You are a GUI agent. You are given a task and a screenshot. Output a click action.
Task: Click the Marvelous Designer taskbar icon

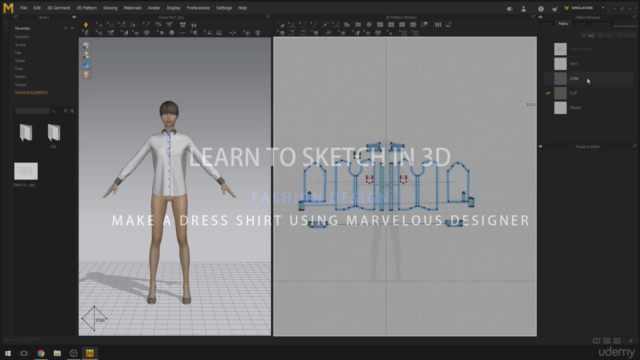(90, 353)
